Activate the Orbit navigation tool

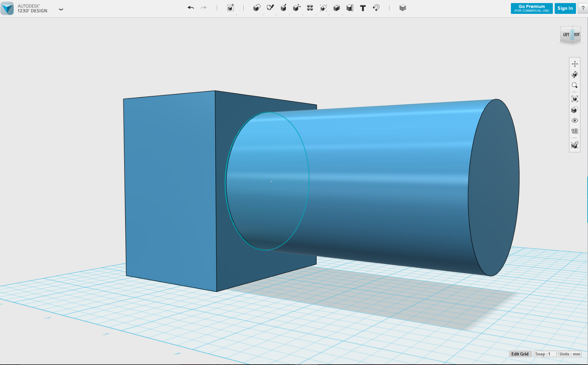(574, 75)
